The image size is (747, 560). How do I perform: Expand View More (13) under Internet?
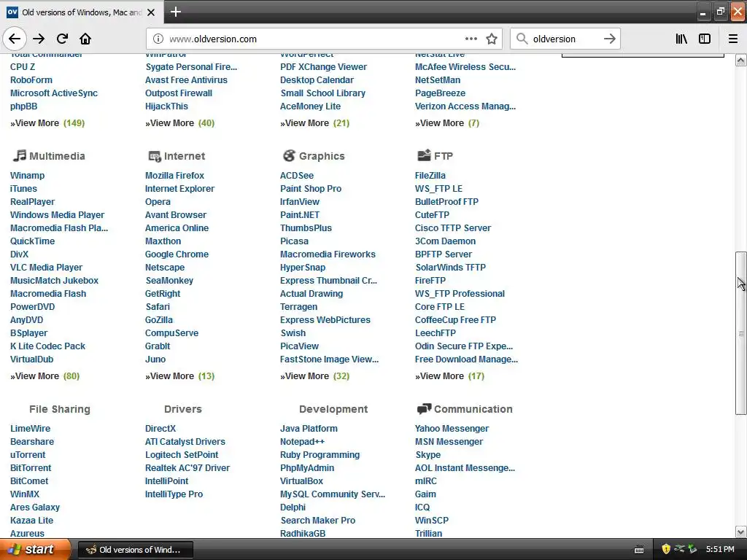click(x=179, y=376)
